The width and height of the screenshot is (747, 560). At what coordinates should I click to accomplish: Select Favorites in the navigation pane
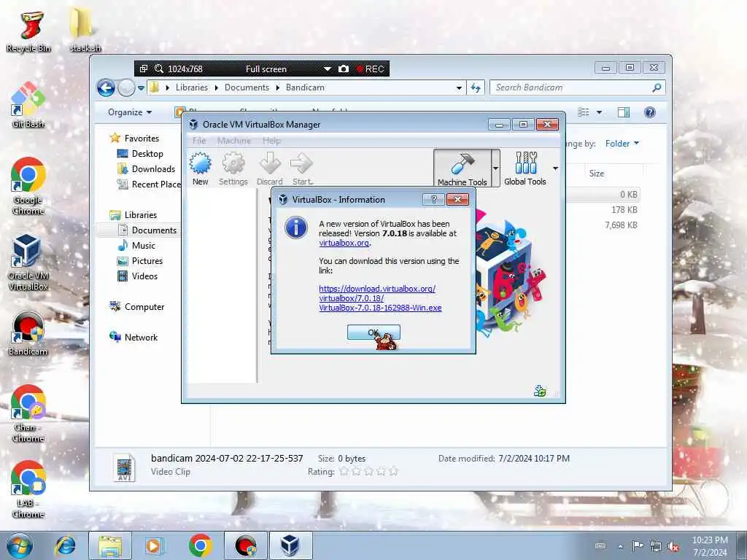(135, 138)
